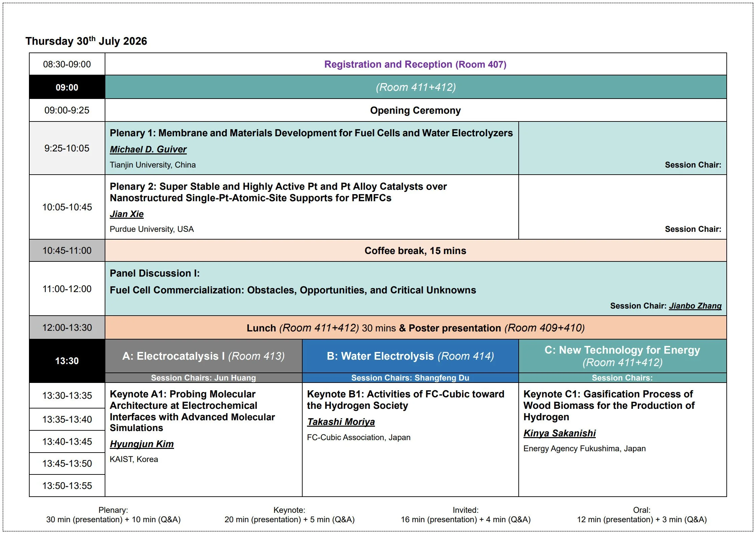
Task: Click Coffee break, 15 mins row
Action: (x=416, y=251)
